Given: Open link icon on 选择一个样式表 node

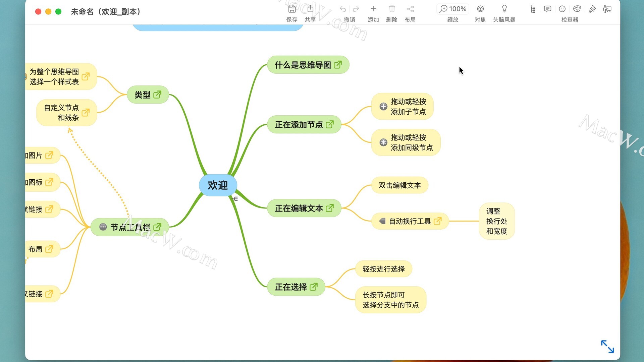Looking at the screenshot, I should click(86, 76).
